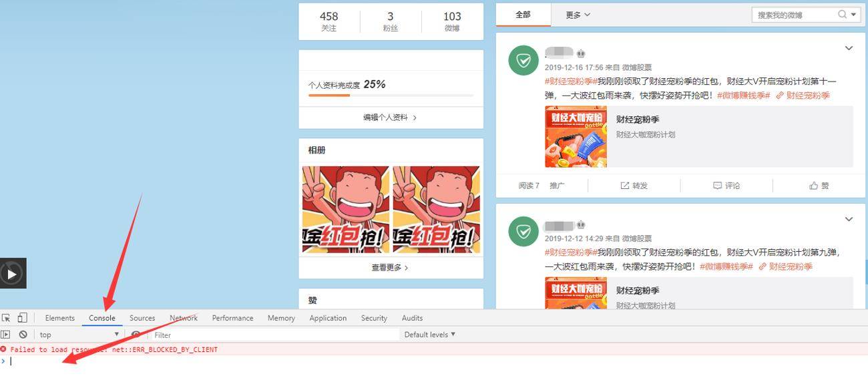Viewport: 868px width, 384px height.
Task: Clear the console with the ban icon
Action: click(23, 335)
